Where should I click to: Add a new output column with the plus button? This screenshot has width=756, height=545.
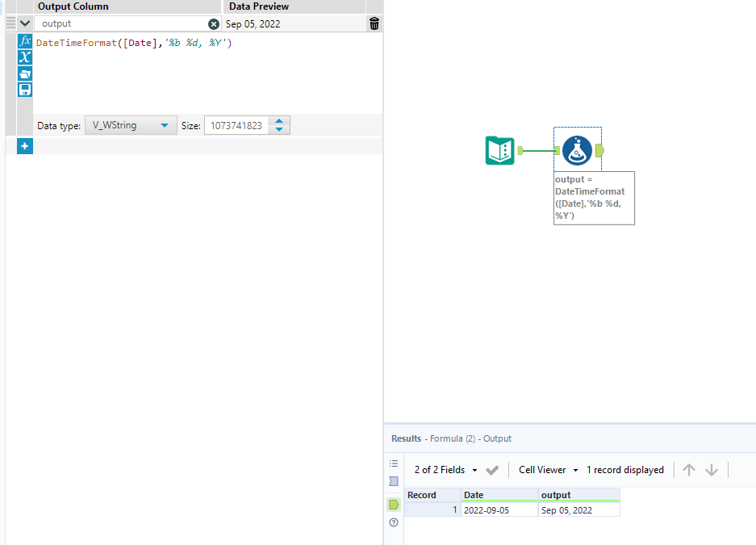(x=24, y=146)
